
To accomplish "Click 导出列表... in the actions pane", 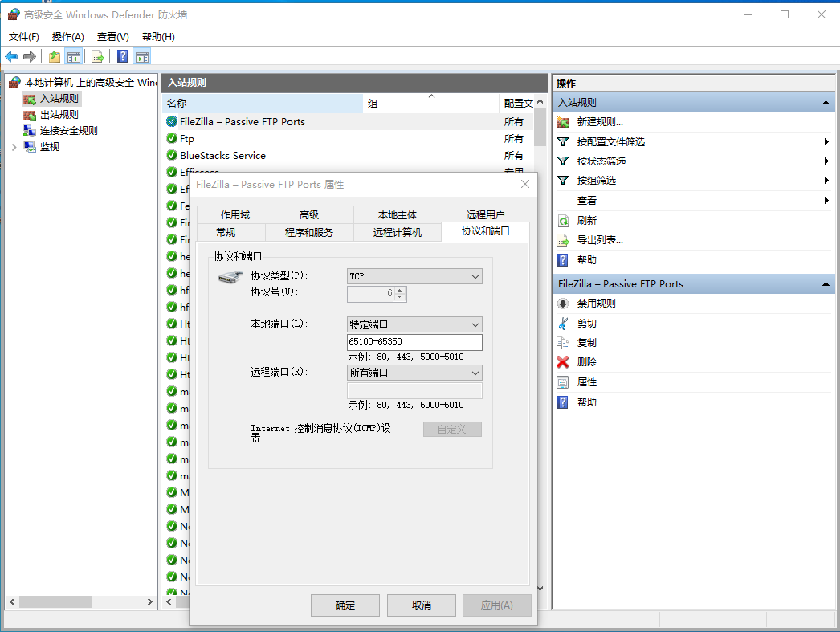I will coord(599,240).
